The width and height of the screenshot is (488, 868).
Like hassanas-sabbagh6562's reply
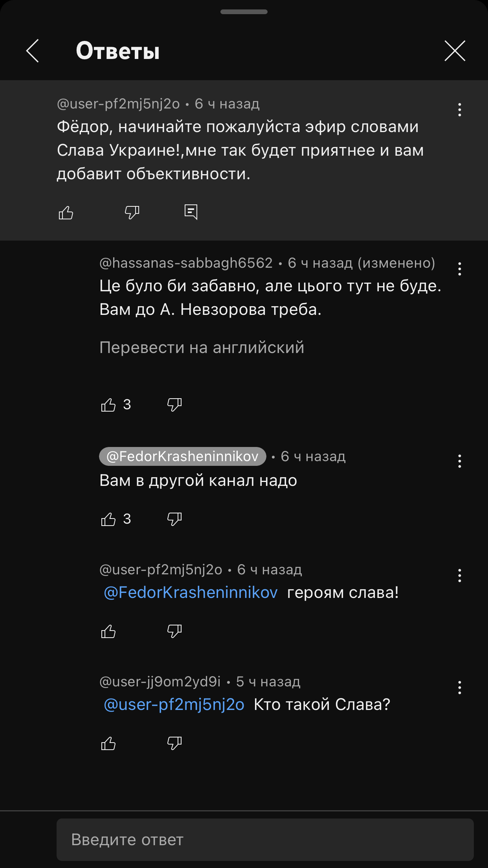coord(108,405)
